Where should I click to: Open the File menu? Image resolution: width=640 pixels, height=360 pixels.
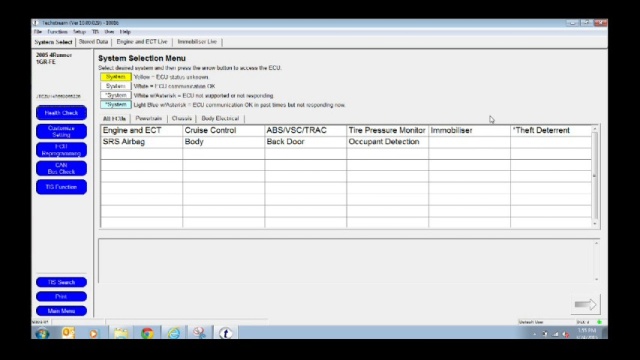tap(38, 32)
